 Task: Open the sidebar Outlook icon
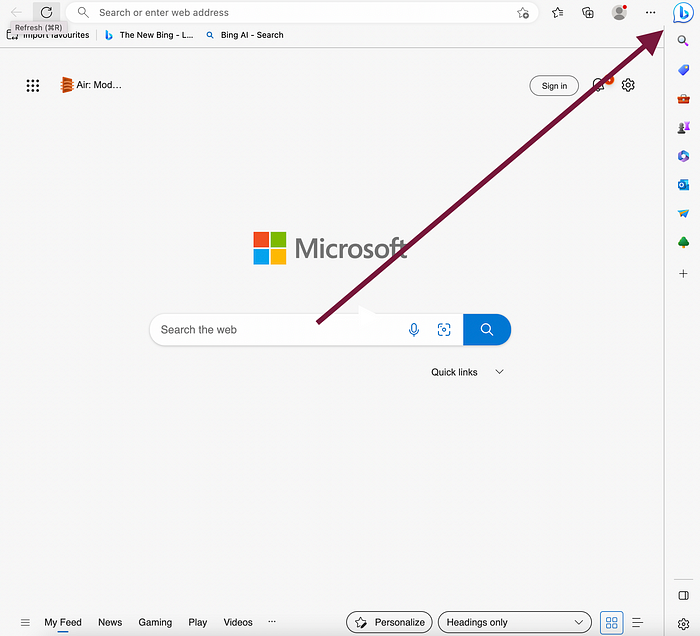(x=683, y=185)
